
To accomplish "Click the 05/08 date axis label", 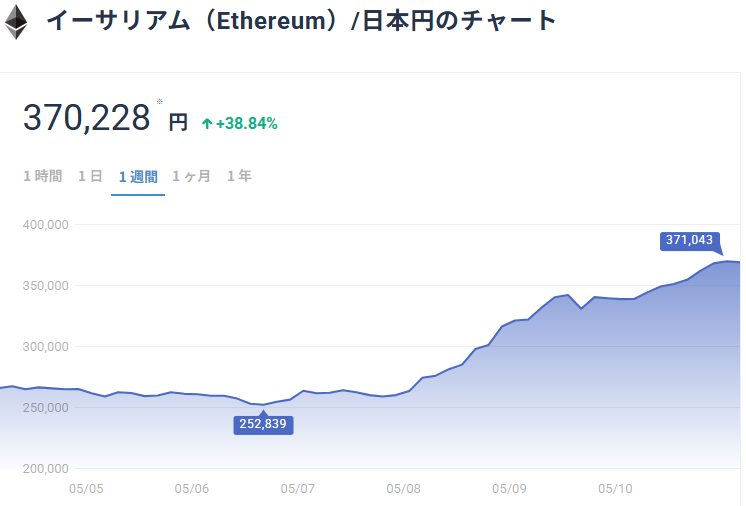I will (404, 489).
